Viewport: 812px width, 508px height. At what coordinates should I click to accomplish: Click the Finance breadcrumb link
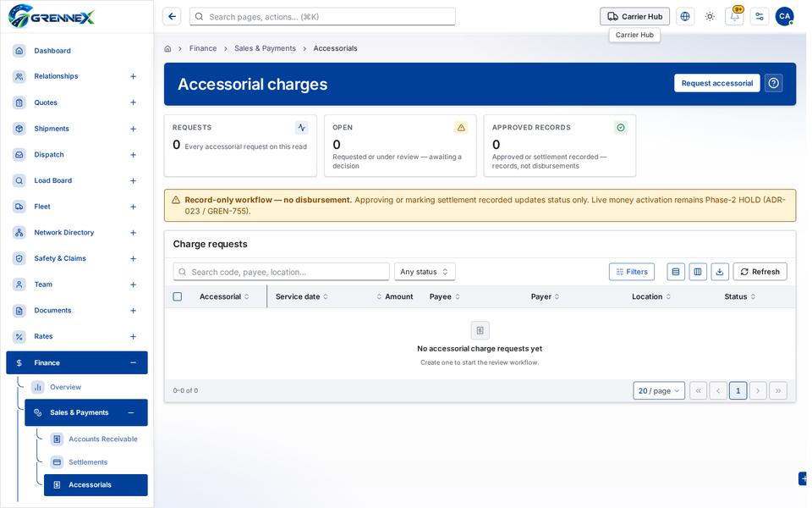pos(203,48)
